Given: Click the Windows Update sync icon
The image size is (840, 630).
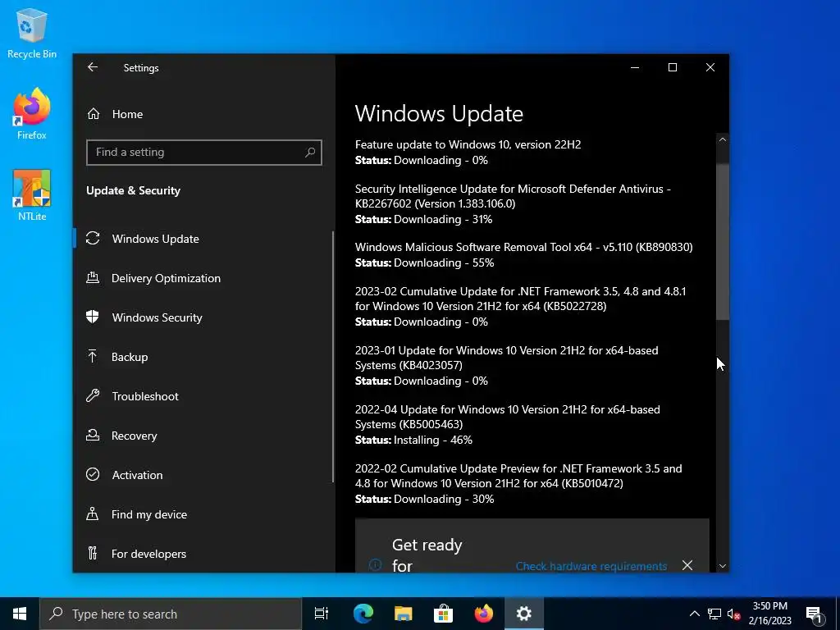Looking at the screenshot, I should (93, 238).
